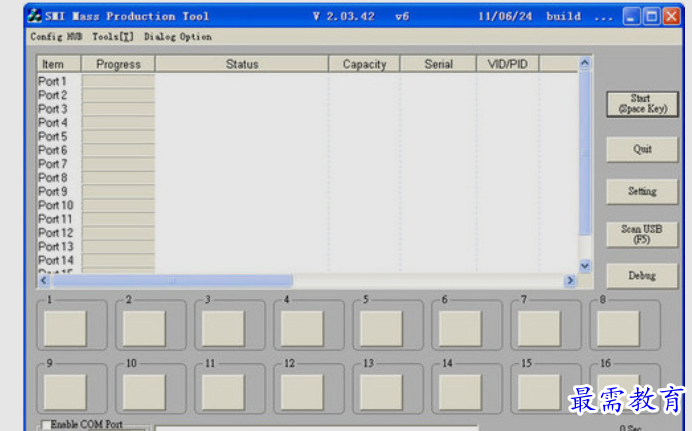This screenshot has height=431, width=692.
Task: Open the Tools menu
Action: pyautogui.click(x=113, y=37)
